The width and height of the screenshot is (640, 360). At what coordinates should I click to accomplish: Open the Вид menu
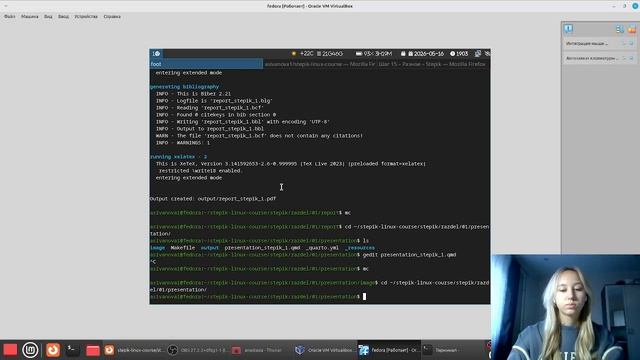tap(48, 17)
